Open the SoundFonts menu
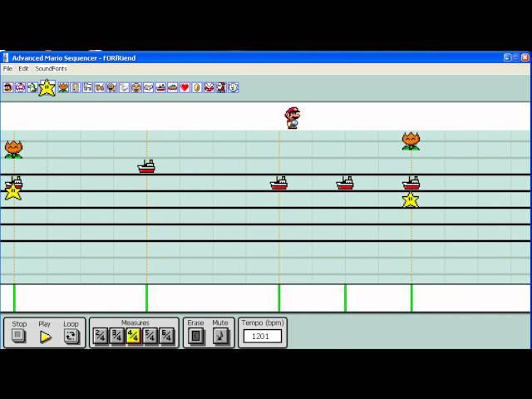 [51, 68]
